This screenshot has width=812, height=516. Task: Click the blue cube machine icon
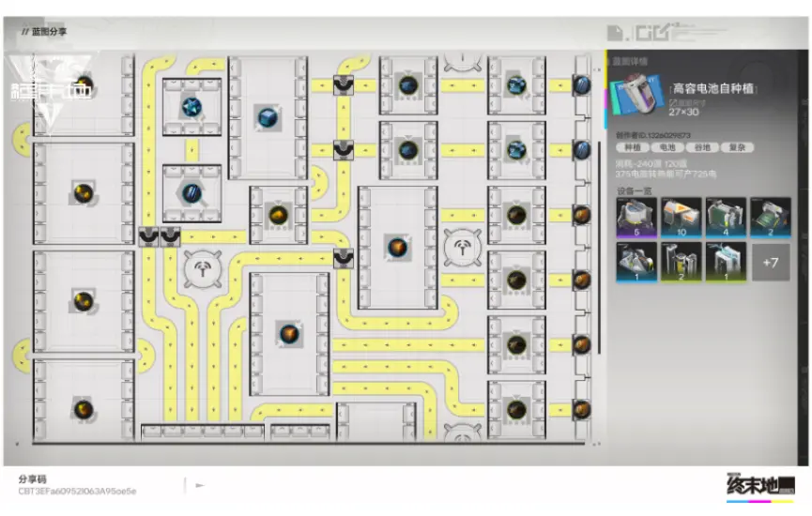click(x=268, y=118)
